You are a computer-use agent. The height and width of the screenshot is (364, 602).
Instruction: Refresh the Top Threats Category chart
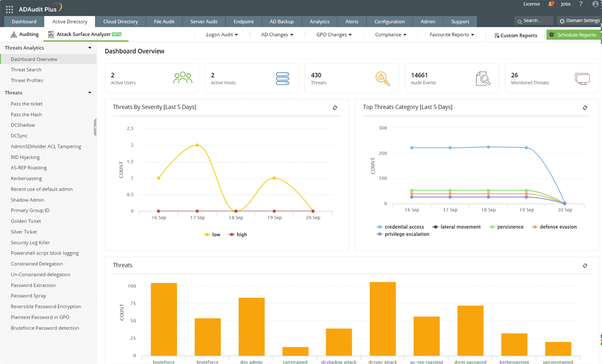click(x=585, y=108)
